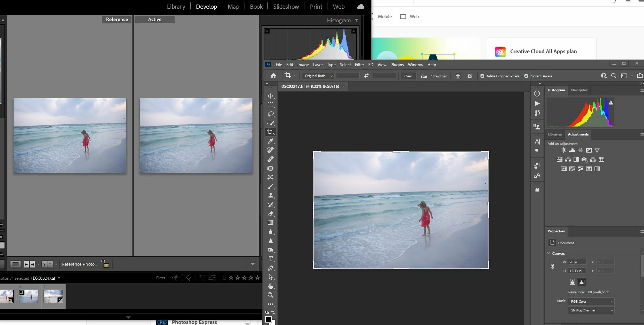Image resolution: width=644 pixels, height=325 pixels.
Task: Select the Pen tool
Action: point(271,268)
